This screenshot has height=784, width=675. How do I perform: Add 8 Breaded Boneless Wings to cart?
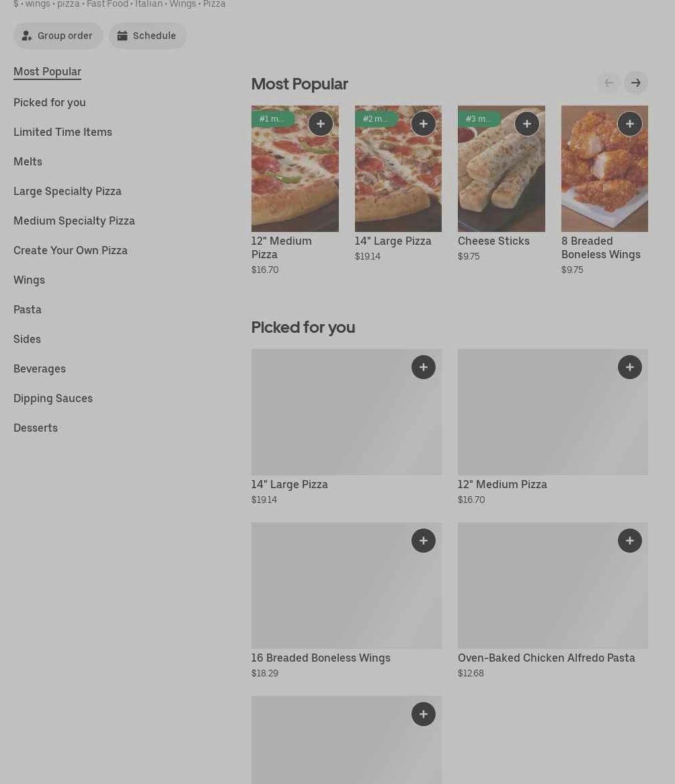coord(630,124)
